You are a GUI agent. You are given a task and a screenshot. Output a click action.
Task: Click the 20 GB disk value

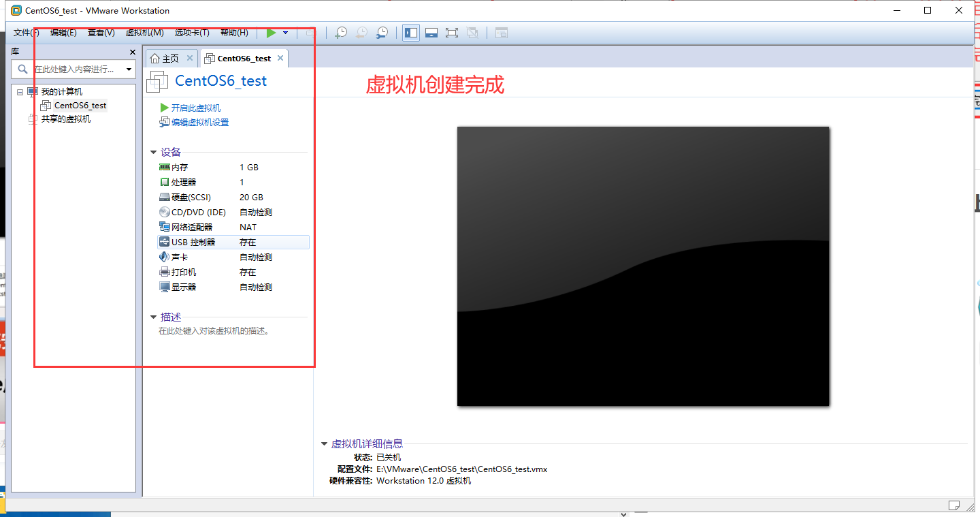pos(251,198)
